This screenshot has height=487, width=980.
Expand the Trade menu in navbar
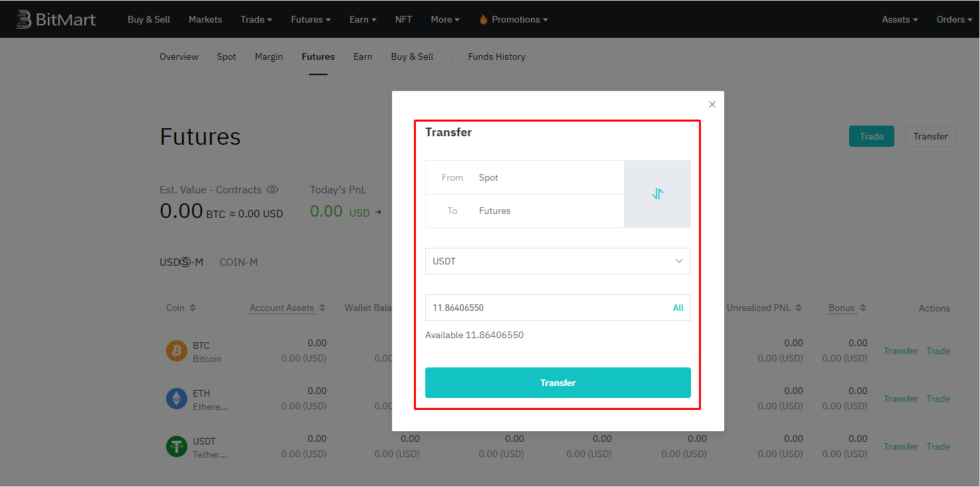coord(256,19)
